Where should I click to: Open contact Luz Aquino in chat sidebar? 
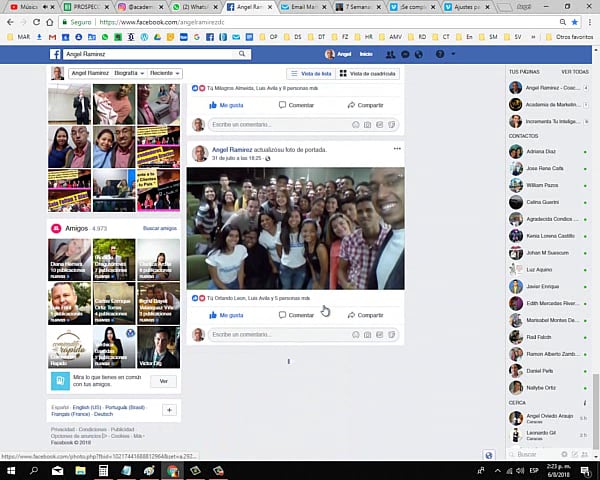(548, 270)
